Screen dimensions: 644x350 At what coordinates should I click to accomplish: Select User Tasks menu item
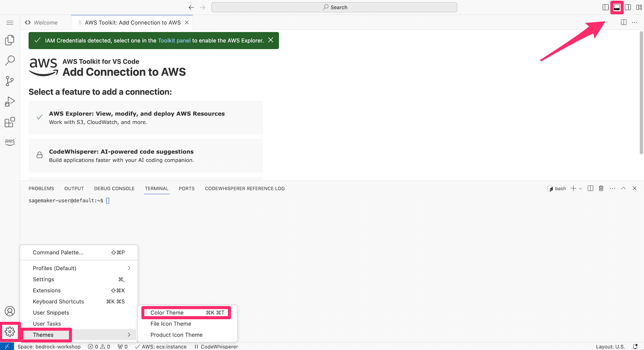pyautogui.click(x=79, y=324)
